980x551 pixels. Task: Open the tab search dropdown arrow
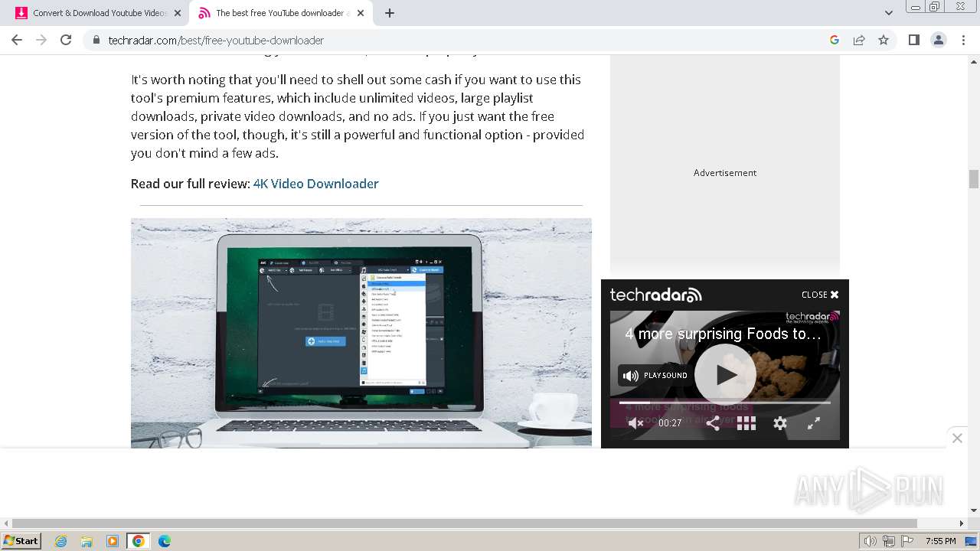[888, 13]
